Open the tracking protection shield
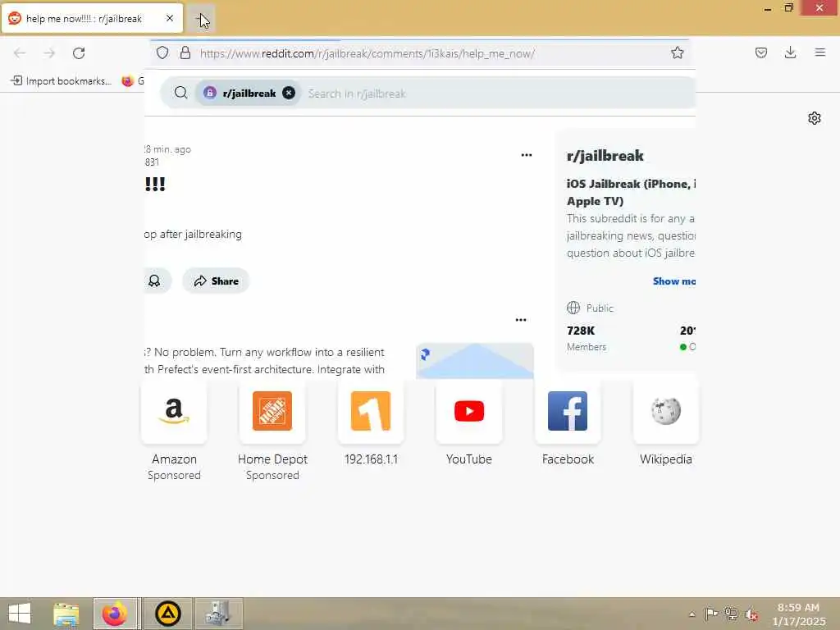 tap(162, 53)
